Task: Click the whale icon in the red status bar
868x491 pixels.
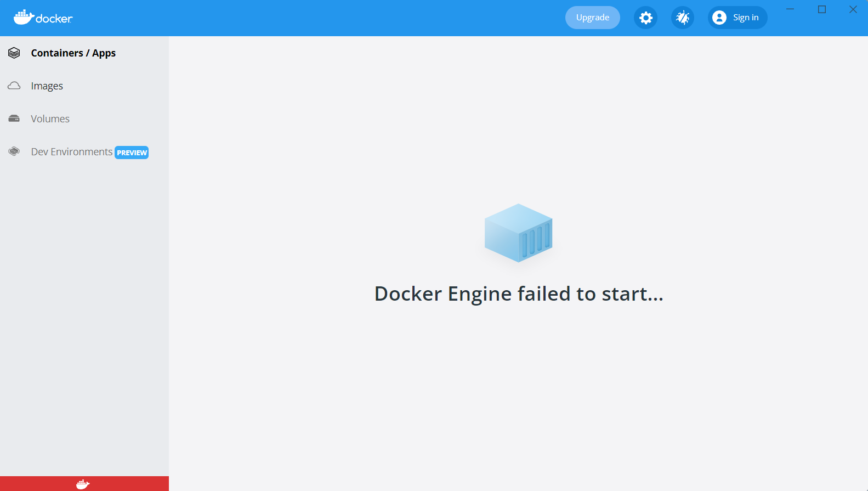Action: coord(83,483)
